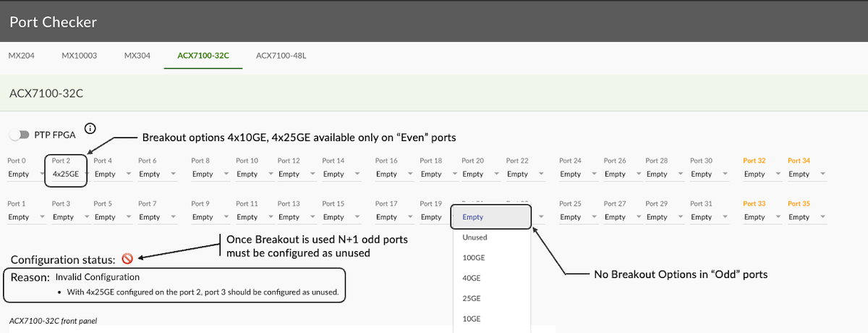The image size is (868, 333).
Task: Open the Port 25 dropdown
Action: pyautogui.click(x=579, y=216)
